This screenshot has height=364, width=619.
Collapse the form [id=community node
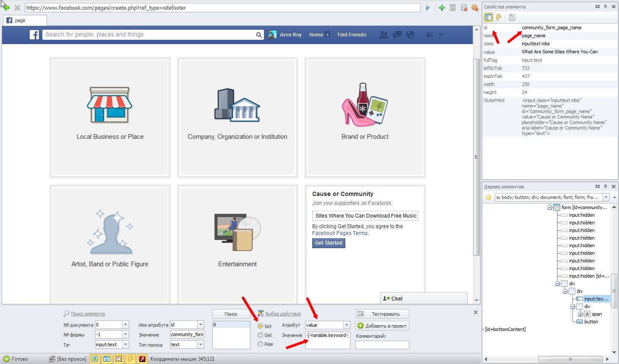(x=550, y=207)
